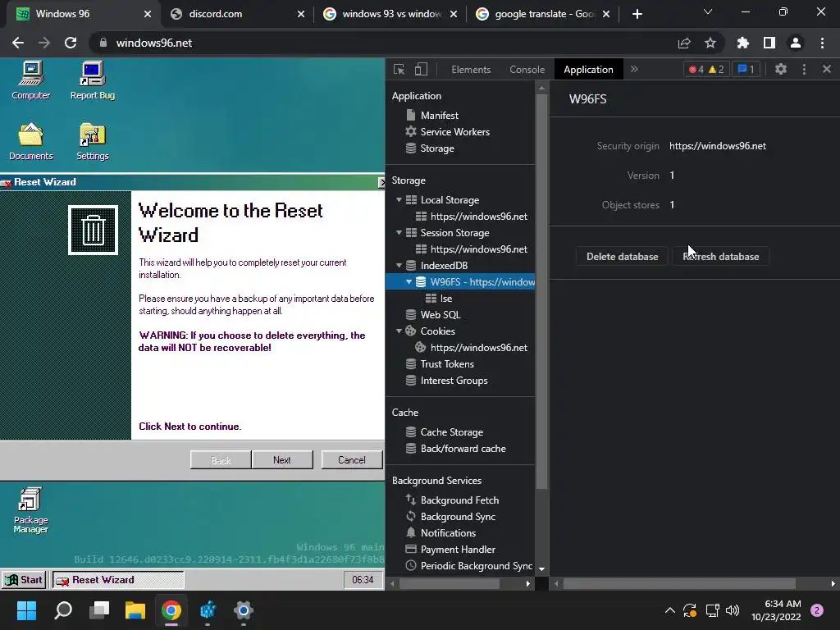Click the errors and warnings counter
The image size is (840, 630).
coord(706,69)
